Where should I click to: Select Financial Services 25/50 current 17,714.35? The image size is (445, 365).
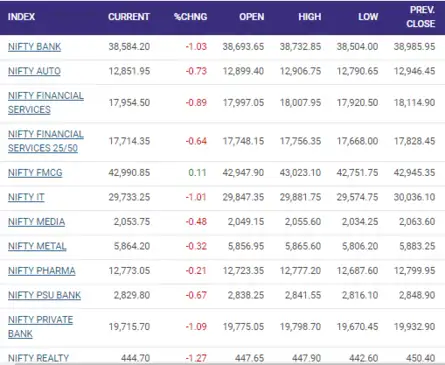point(129,141)
